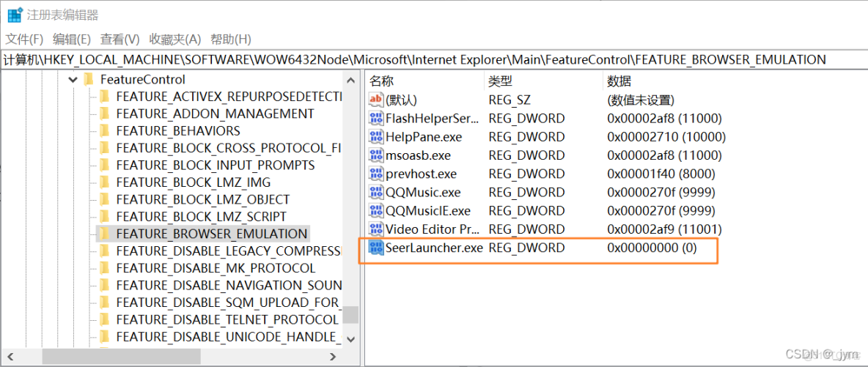Click the HelpPane.exe value icon
This screenshot has width=868, height=367.
[x=376, y=137]
